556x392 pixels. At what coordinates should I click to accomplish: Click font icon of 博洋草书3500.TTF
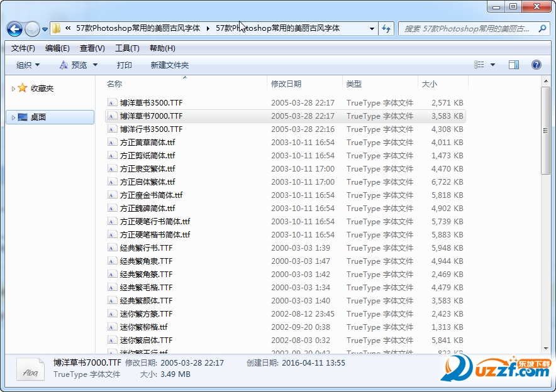click(112, 102)
